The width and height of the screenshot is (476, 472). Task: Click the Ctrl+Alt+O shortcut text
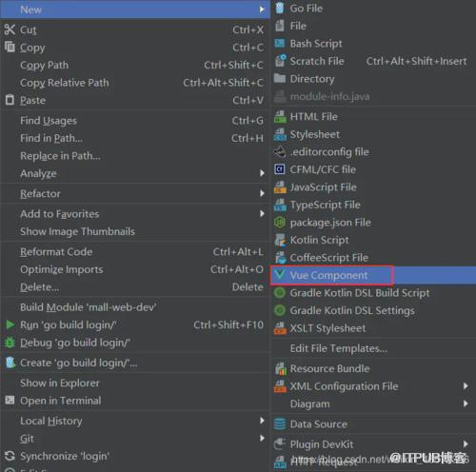pyautogui.click(x=237, y=269)
